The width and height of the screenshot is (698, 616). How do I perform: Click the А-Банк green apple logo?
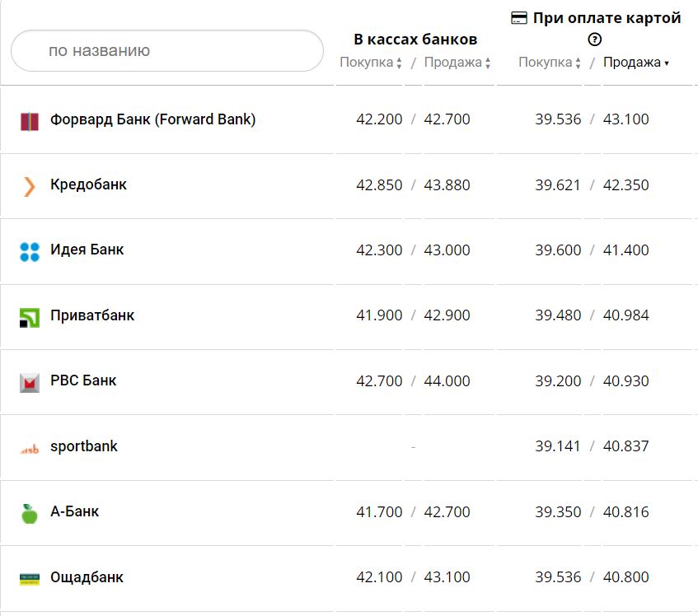(x=30, y=513)
